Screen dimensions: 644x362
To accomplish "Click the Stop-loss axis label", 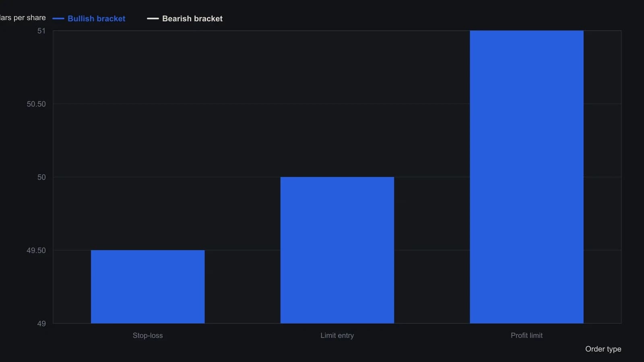I will point(148,335).
